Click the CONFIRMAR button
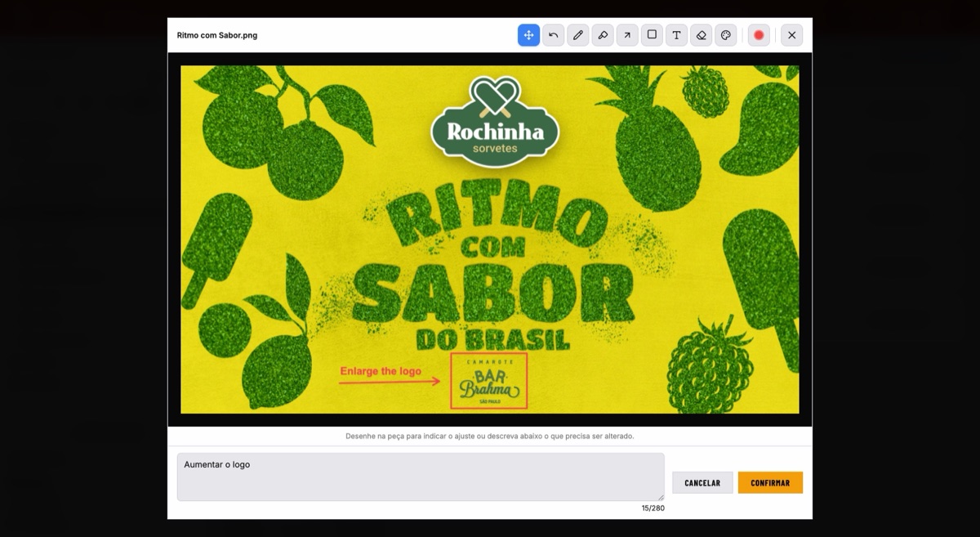This screenshot has height=537, width=980. [770, 483]
